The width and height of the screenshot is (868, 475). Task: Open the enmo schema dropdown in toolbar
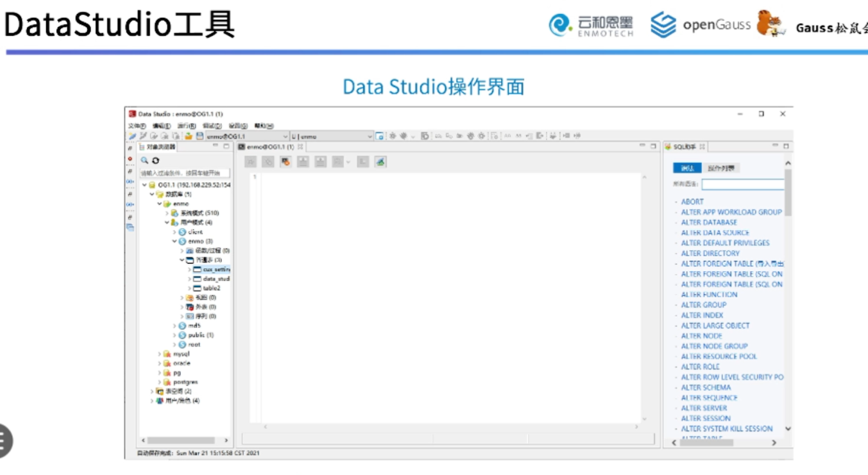click(x=370, y=136)
